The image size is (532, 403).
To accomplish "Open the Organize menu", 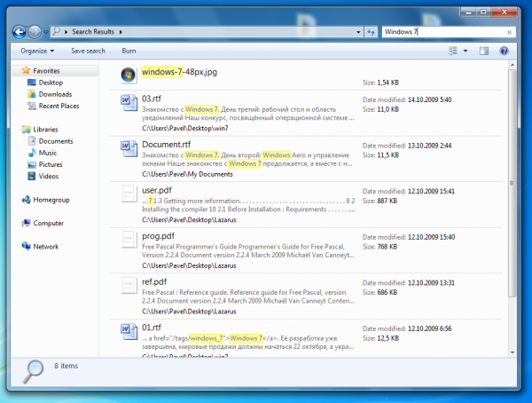I will coord(37,51).
